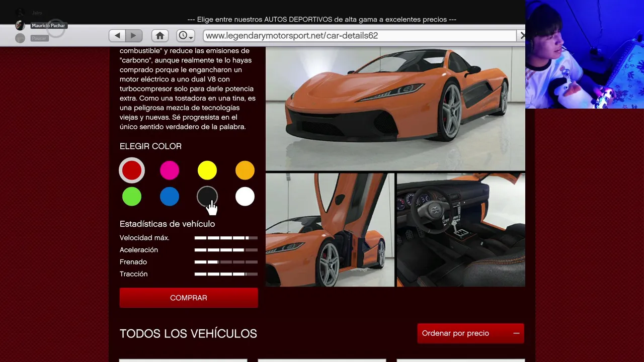Screen dimensions: 644x362
Task: Click the car description paragraph
Action: tap(188, 89)
